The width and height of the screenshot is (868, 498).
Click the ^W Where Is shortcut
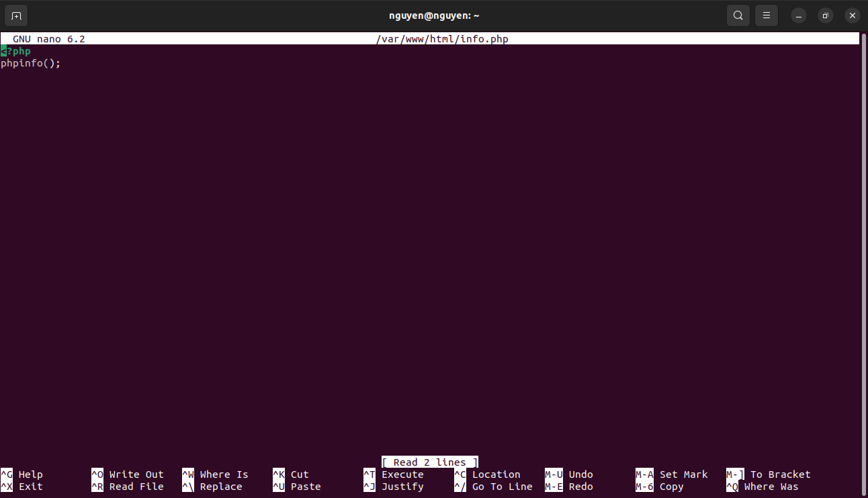[215, 474]
